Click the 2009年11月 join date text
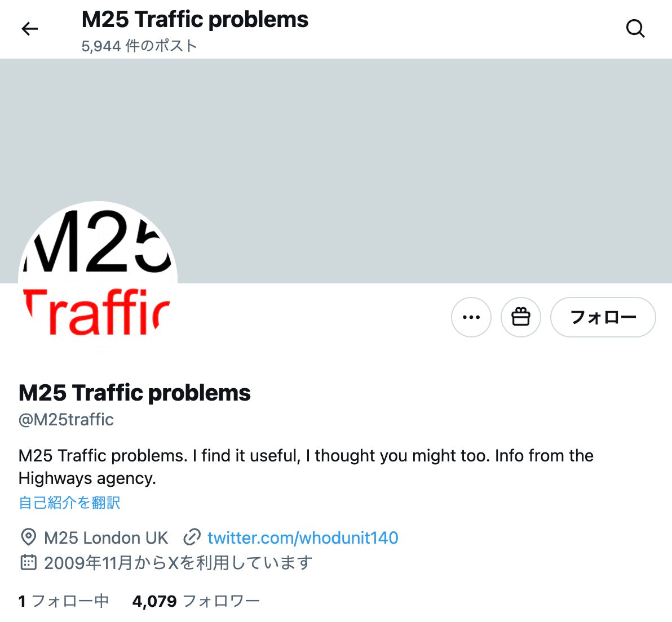Image resolution: width=672 pixels, height=622 pixels. [178, 562]
